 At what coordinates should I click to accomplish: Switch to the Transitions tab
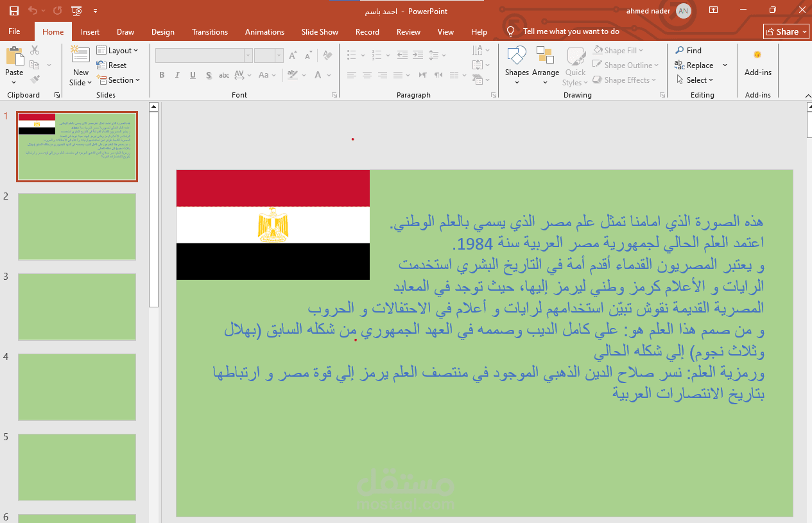click(x=210, y=31)
